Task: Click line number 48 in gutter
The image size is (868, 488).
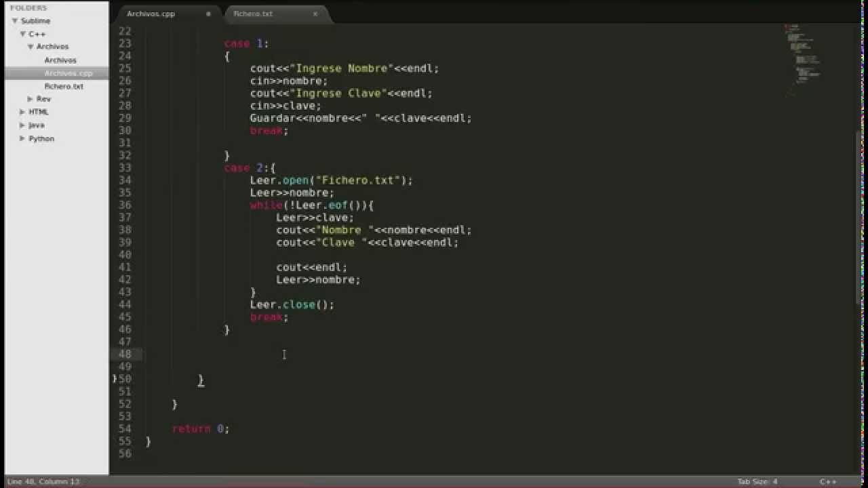Action: point(125,354)
